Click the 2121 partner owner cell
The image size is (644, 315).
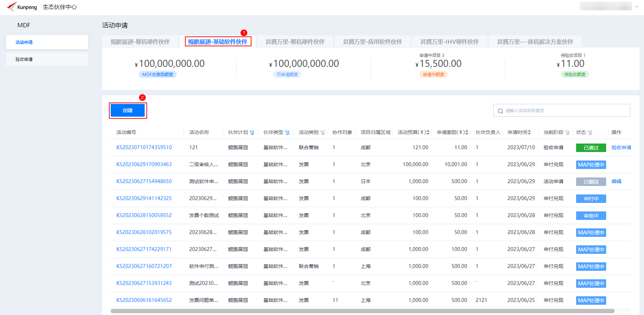[x=481, y=300]
